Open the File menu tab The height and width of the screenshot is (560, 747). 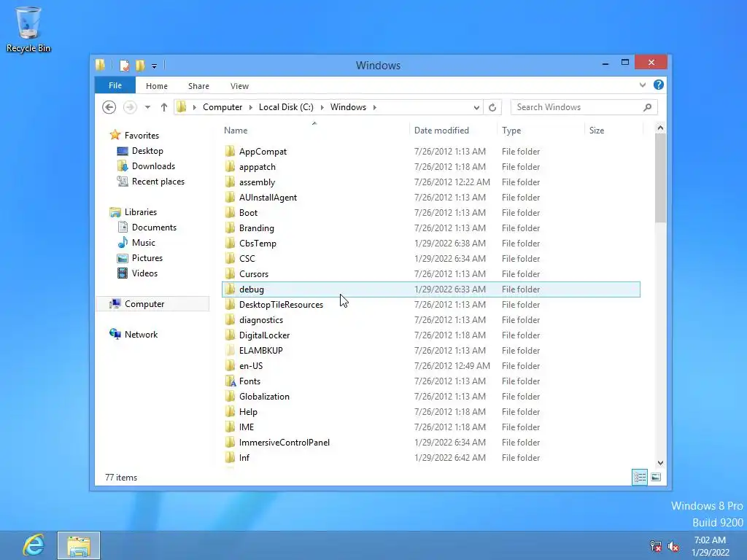point(115,85)
